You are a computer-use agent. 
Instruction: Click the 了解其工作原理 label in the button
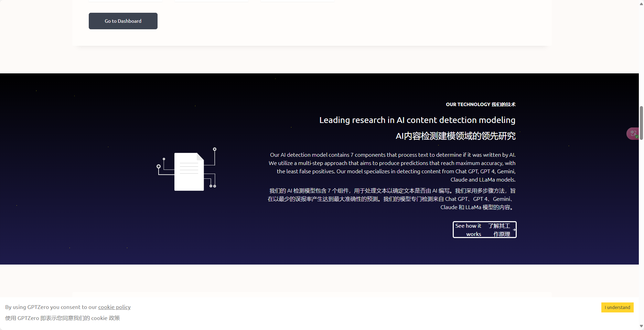point(500,230)
